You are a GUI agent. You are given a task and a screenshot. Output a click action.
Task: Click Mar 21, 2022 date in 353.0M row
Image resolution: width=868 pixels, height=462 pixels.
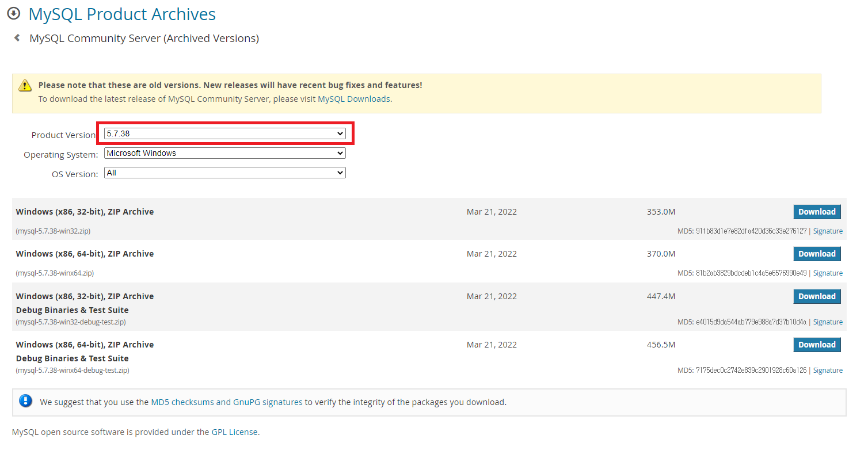pos(492,212)
